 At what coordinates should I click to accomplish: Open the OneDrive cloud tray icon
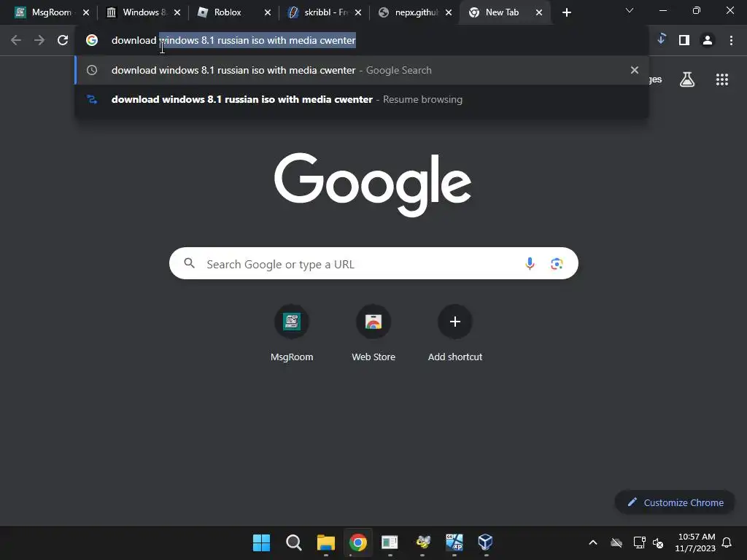616,542
